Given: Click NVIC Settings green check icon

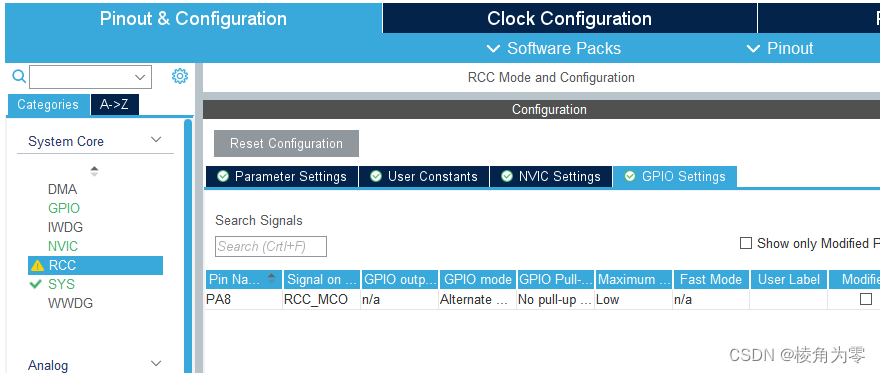Looking at the screenshot, I should [x=507, y=177].
